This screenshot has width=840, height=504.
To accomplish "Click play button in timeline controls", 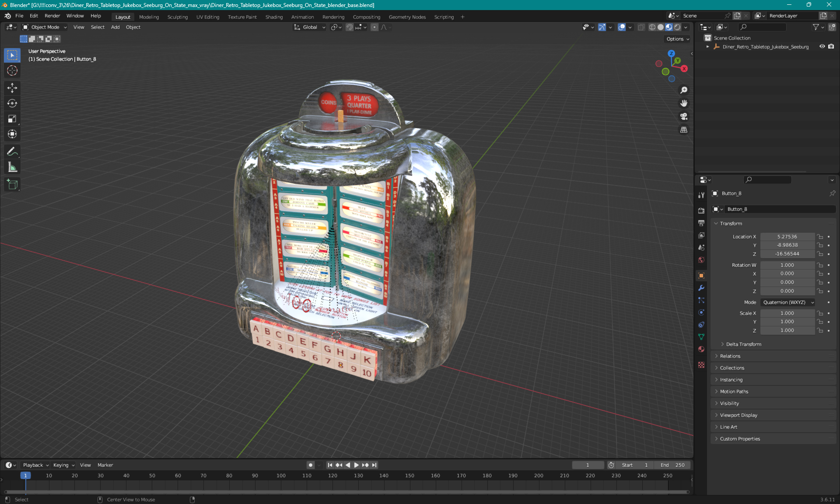I will [x=356, y=465].
